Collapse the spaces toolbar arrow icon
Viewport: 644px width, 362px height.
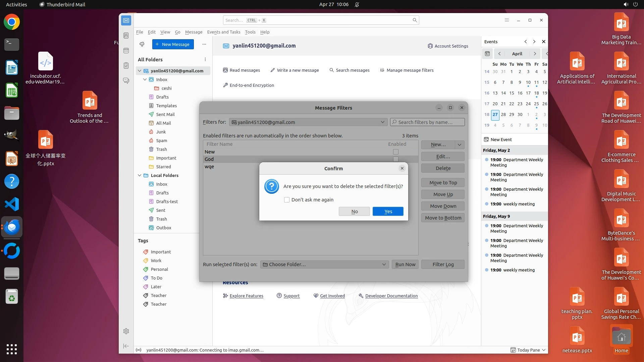point(126,346)
